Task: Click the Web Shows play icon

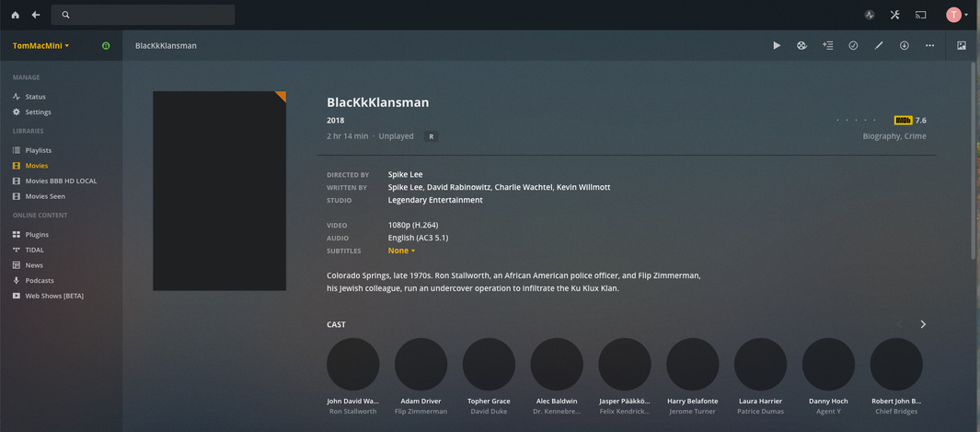Action: pyautogui.click(x=17, y=296)
